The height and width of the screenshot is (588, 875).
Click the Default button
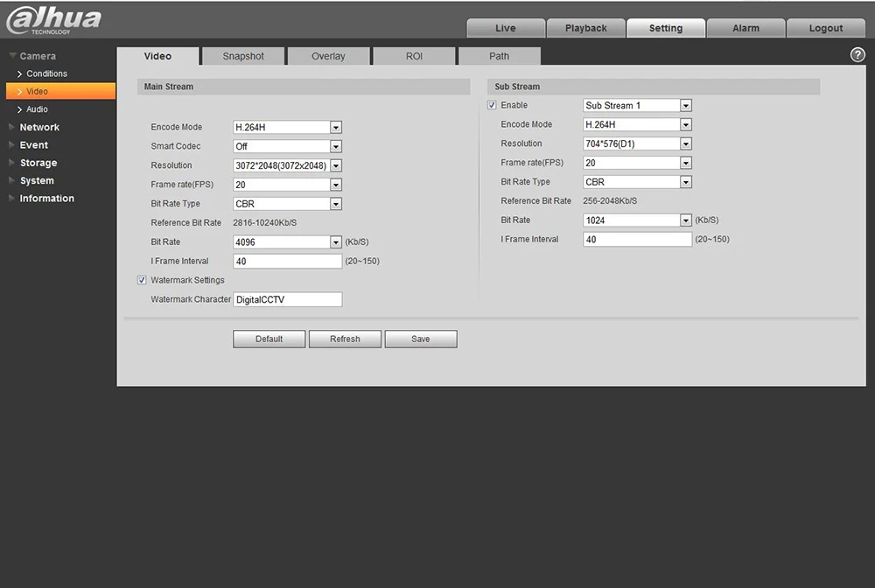click(269, 339)
